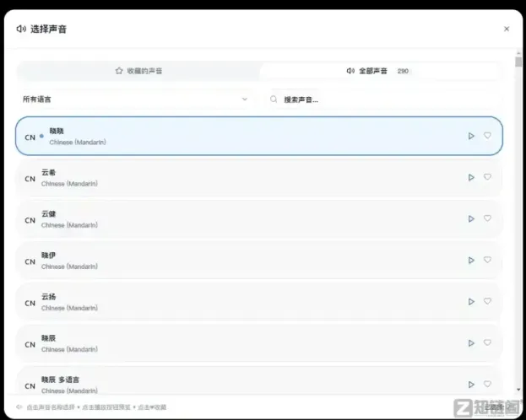The width and height of the screenshot is (526, 420).
Task: Select the 云扬 voice name
Action: coord(48,297)
